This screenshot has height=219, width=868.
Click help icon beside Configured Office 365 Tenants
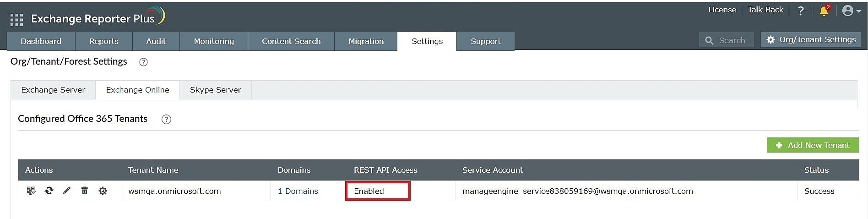click(166, 119)
